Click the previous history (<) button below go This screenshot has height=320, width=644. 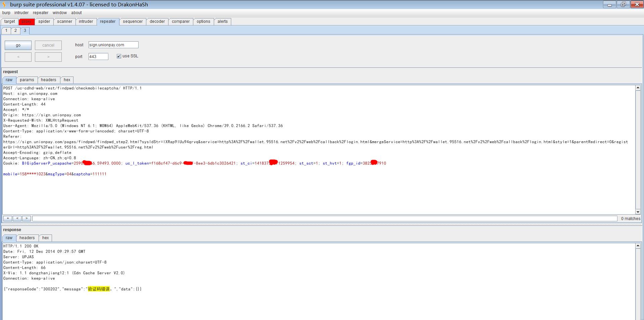coord(18,57)
